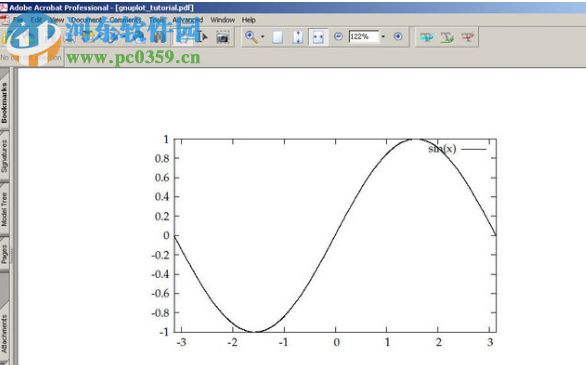Viewport: 586px width, 365px height.
Task: Open the Signatures side panel tab
Action: coord(4,156)
